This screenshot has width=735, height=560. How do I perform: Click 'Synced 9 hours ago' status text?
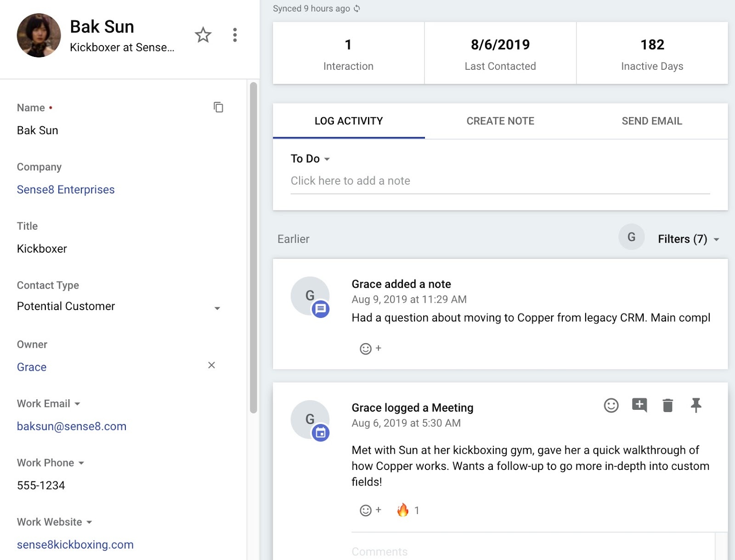coord(311,8)
